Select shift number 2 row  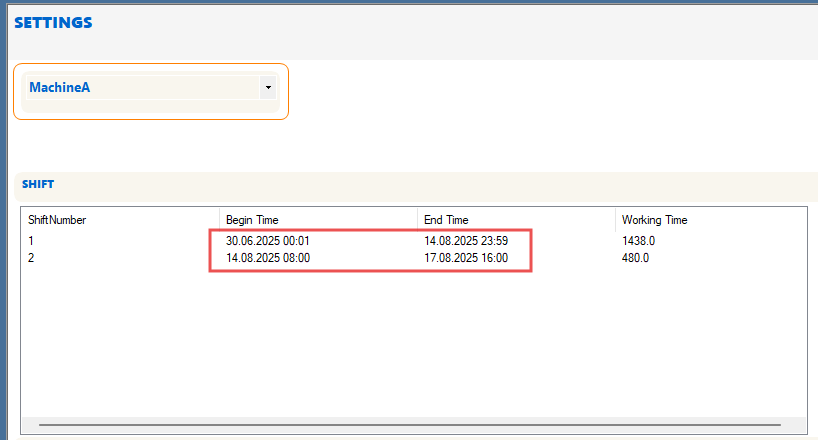click(x=31, y=258)
